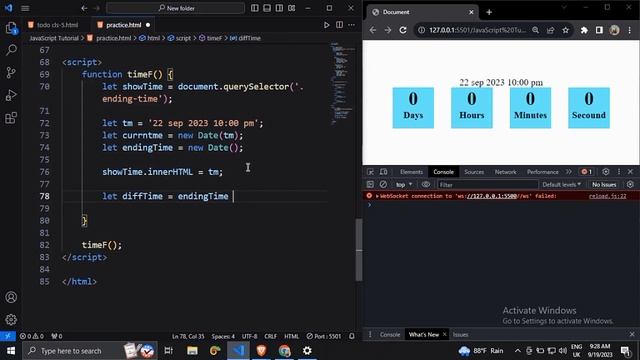Go forward in the browser

[388, 30]
